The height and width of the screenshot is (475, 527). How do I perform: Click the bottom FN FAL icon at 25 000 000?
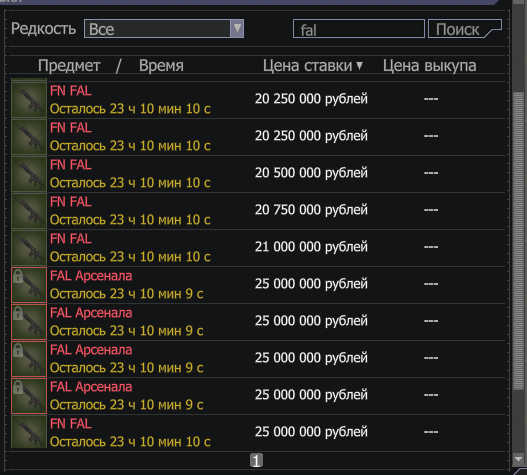pos(29,432)
